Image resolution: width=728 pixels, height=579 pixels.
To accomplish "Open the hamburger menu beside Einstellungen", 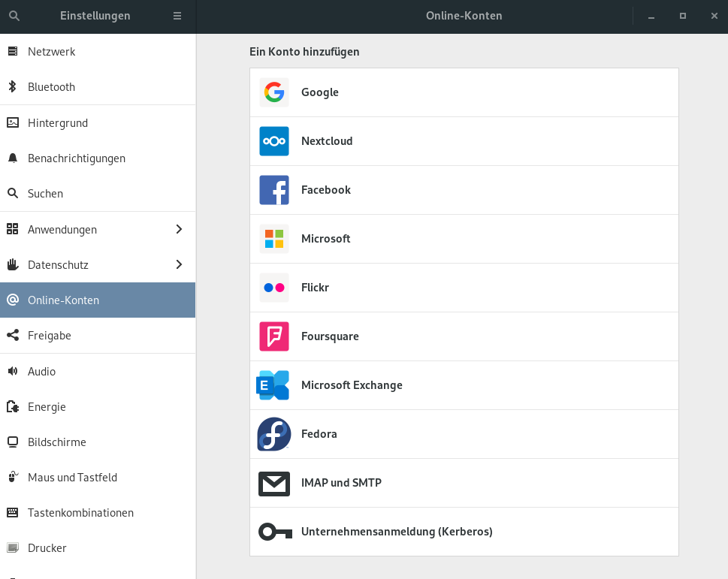I will click(x=177, y=16).
